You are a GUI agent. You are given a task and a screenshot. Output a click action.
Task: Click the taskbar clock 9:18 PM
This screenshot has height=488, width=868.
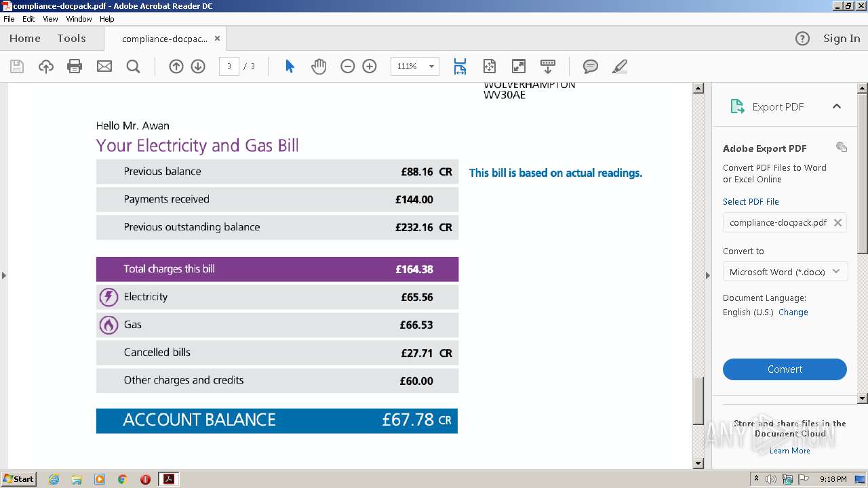tap(833, 479)
